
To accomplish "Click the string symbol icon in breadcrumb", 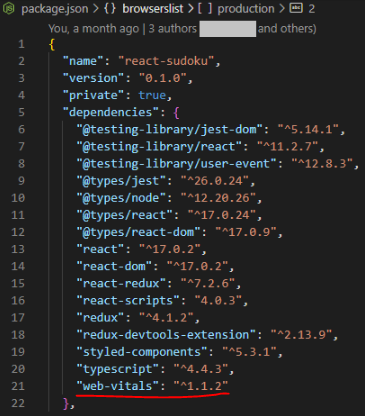I will click(x=296, y=8).
